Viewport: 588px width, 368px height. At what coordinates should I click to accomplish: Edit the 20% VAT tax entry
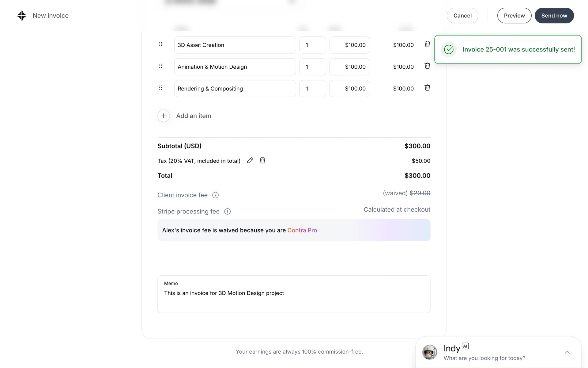[x=250, y=160]
